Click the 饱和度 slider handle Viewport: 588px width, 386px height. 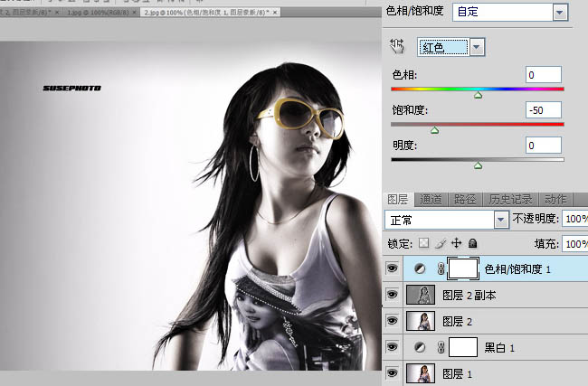tap(434, 131)
